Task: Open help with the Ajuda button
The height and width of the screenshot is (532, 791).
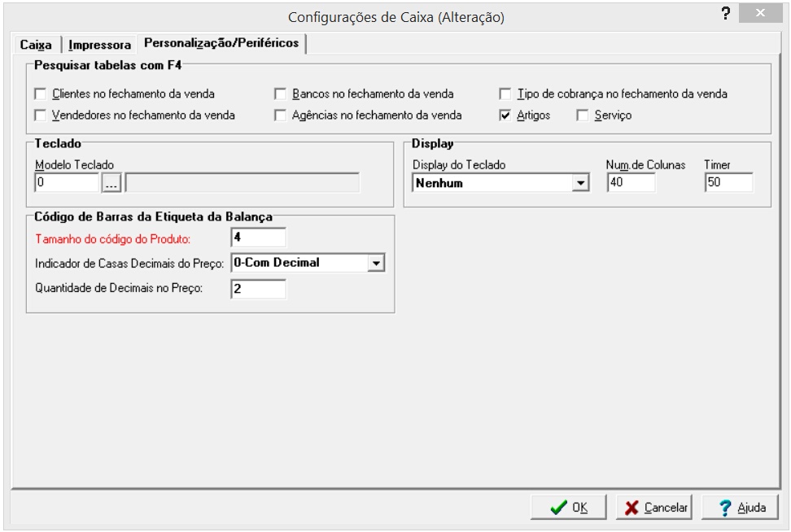Action: [x=740, y=507]
